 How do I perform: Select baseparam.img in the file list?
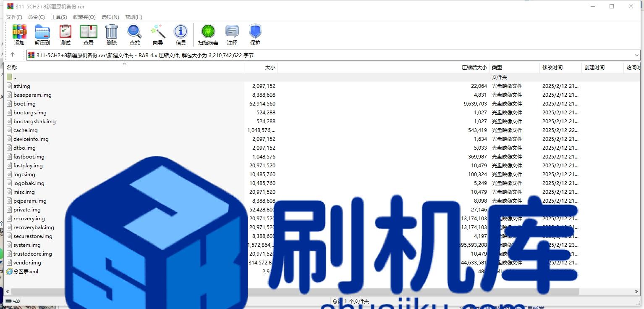point(32,95)
